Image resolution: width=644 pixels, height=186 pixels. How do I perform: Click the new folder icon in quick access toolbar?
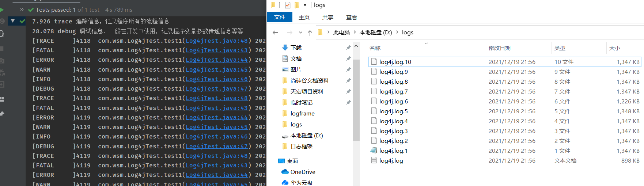296,5
